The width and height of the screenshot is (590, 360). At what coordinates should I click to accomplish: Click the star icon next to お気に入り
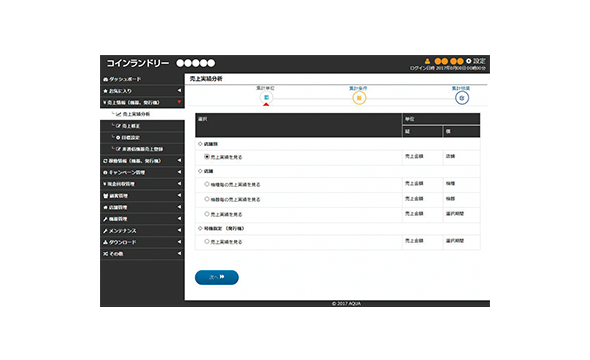(105, 91)
